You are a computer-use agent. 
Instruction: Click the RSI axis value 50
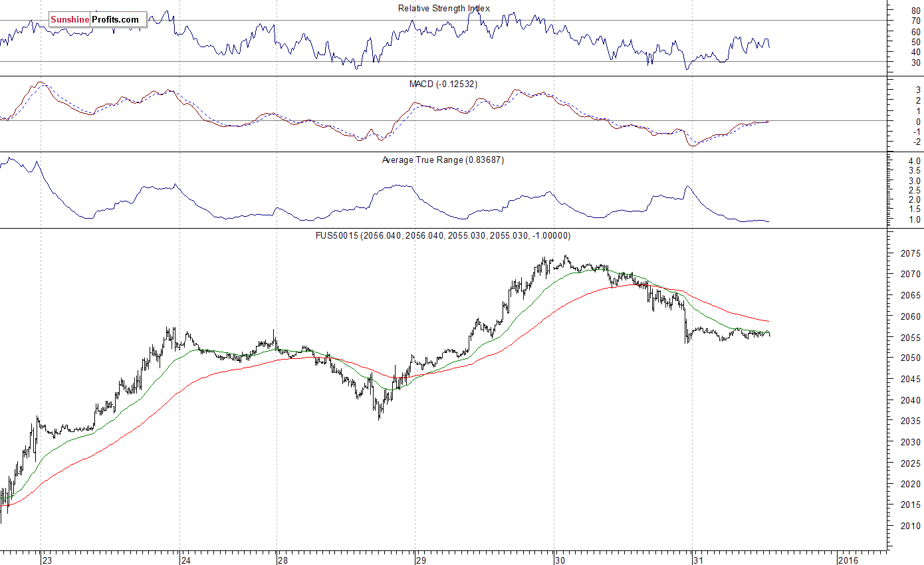pyautogui.click(x=916, y=42)
